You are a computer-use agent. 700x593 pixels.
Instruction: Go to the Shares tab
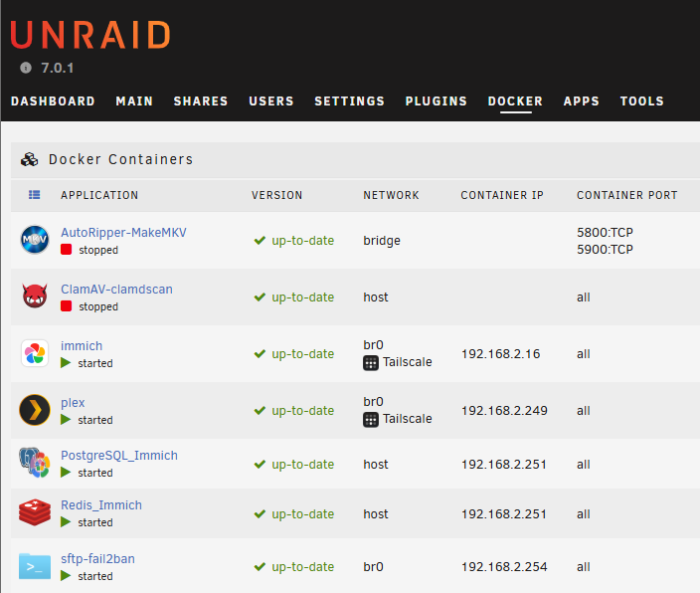pos(201,101)
